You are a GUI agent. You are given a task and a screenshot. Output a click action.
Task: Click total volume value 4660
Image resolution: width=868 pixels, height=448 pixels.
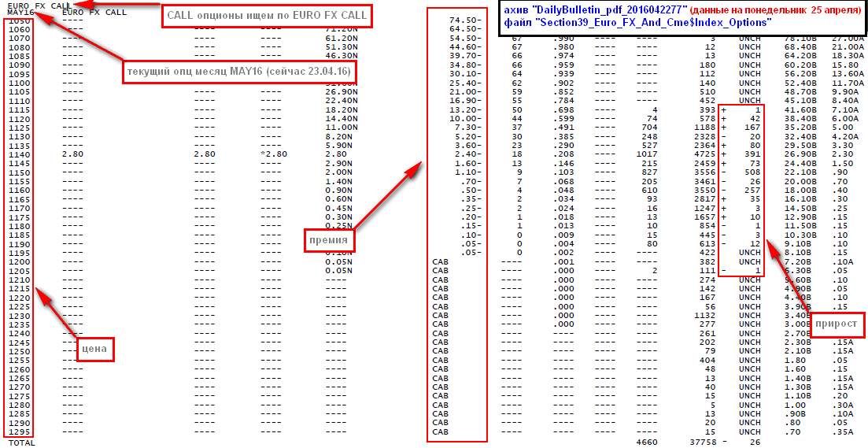tap(647, 442)
